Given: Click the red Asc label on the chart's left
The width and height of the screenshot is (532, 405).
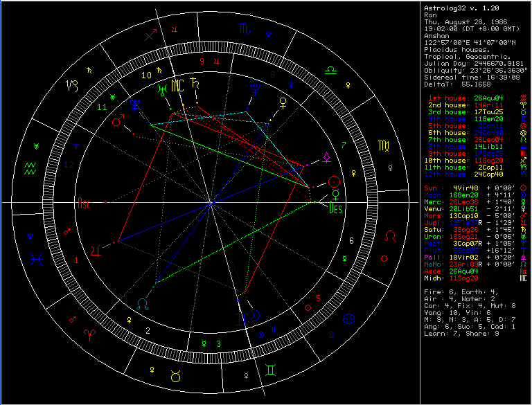Looking at the screenshot, I should pos(84,206).
